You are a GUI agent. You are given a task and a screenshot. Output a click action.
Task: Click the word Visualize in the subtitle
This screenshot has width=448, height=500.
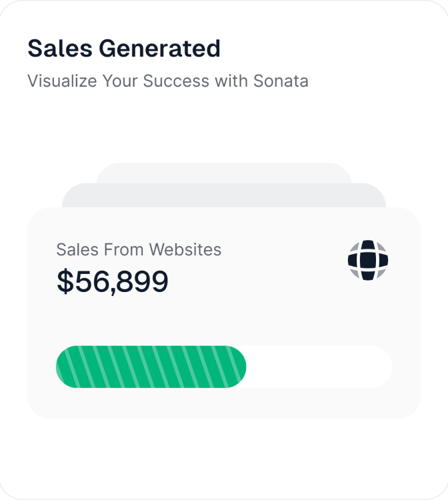pyautogui.click(x=62, y=81)
